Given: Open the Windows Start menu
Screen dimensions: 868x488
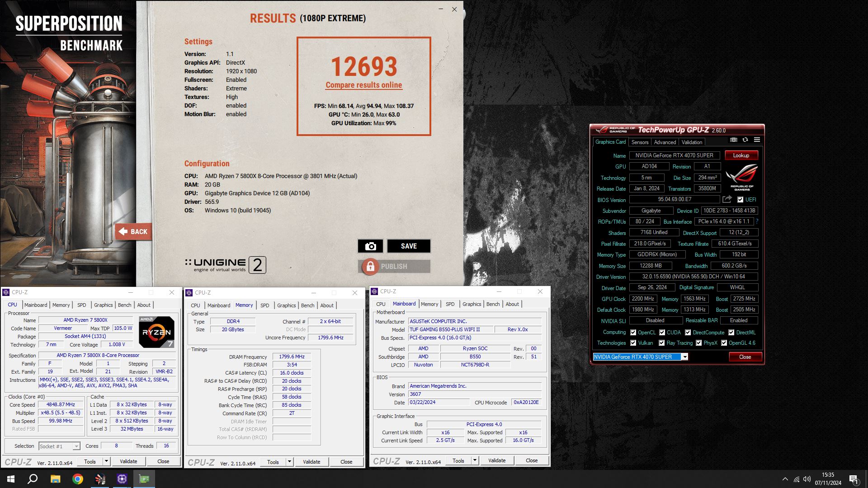Looking at the screenshot, I should click(x=11, y=479).
